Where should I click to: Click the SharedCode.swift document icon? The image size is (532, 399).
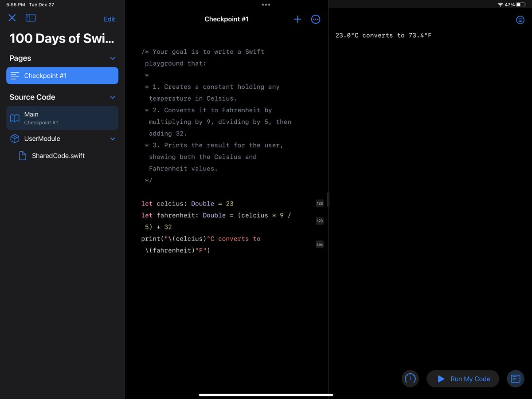[23, 156]
